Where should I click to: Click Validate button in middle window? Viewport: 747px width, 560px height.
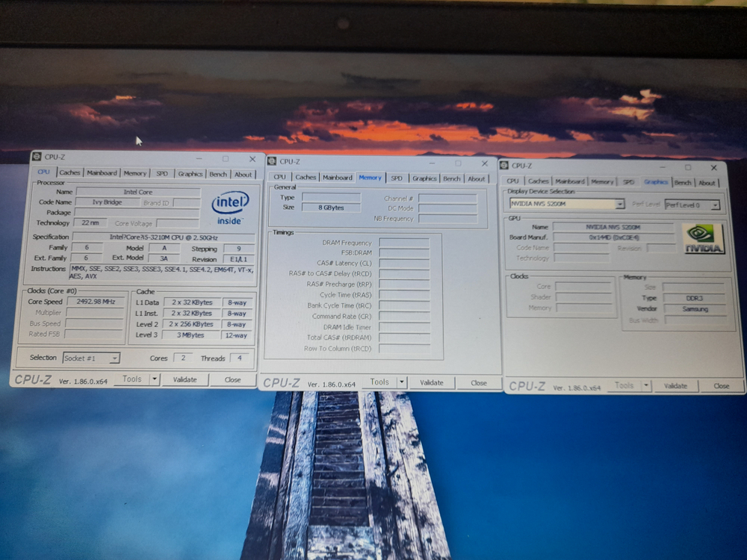tap(432, 382)
